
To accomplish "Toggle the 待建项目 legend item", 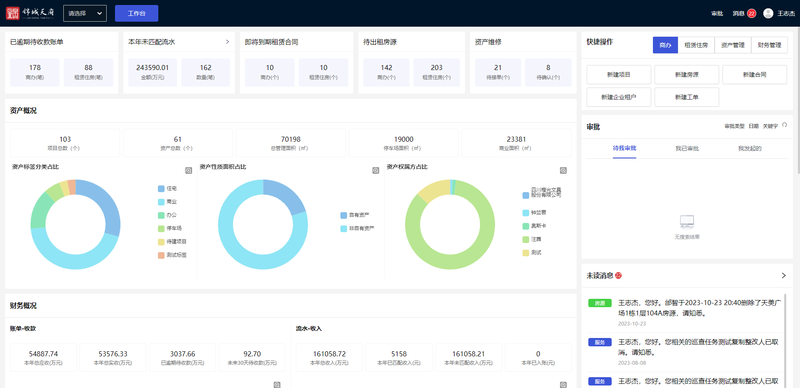I will 172,241.
